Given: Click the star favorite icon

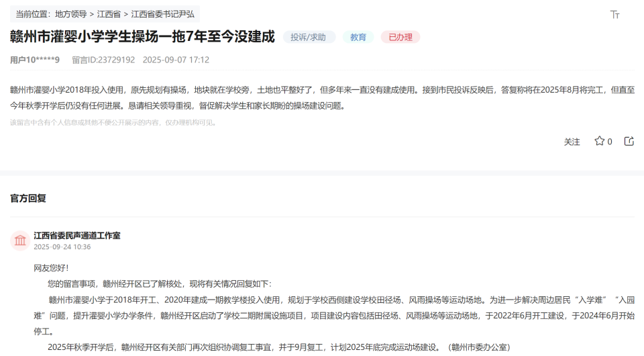Looking at the screenshot, I should pyautogui.click(x=599, y=141).
